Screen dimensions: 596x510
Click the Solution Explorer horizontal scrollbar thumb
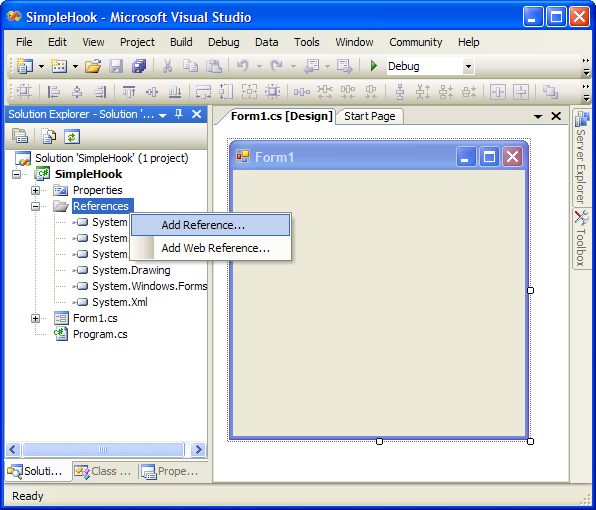103,450
